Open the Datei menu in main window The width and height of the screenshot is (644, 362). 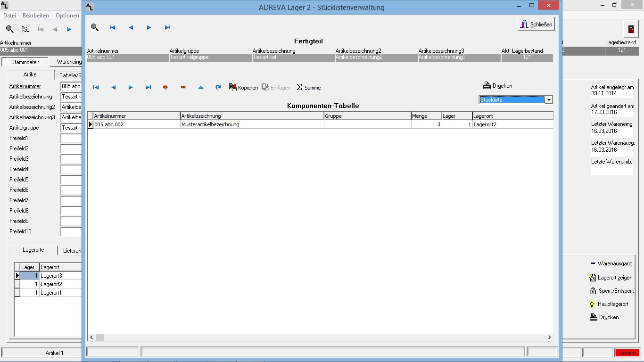[x=10, y=16]
